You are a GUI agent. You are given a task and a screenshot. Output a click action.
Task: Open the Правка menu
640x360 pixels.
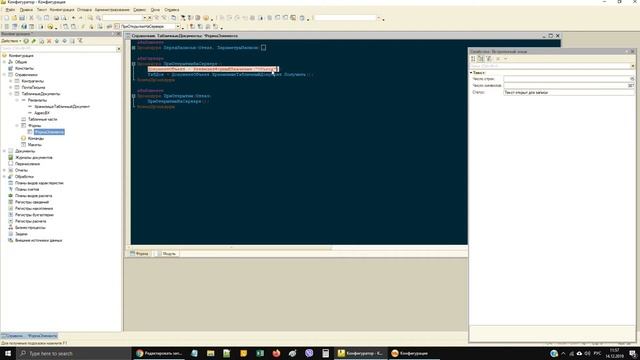[x=26, y=9]
